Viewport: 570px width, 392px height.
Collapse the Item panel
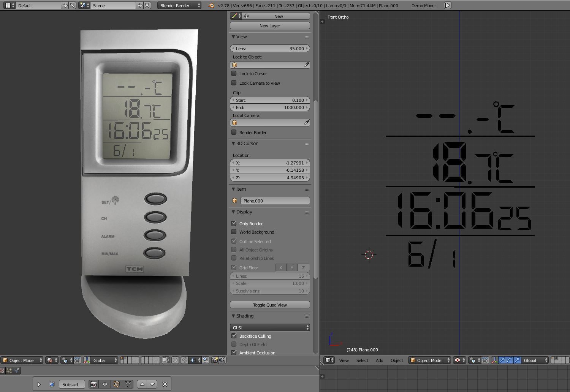[x=233, y=189]
